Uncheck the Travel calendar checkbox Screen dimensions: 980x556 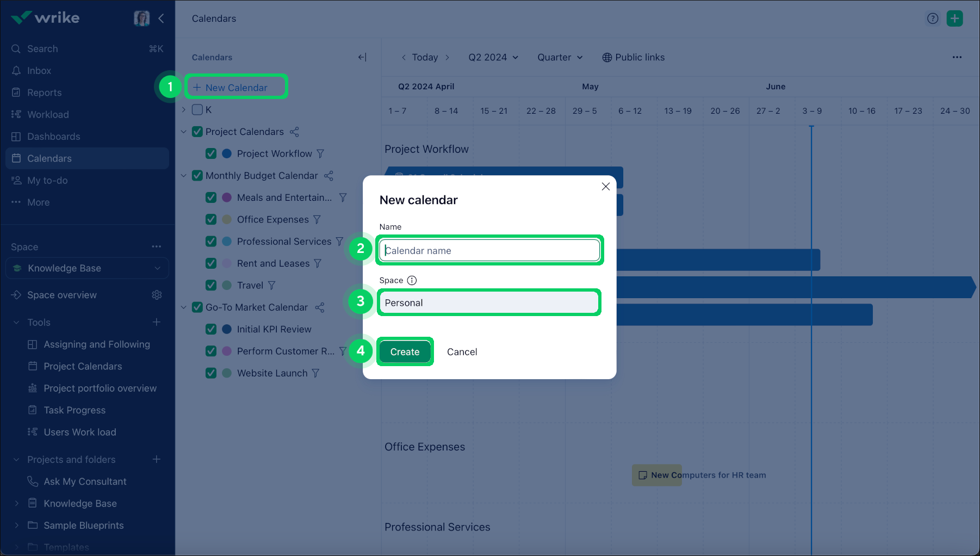211,285
